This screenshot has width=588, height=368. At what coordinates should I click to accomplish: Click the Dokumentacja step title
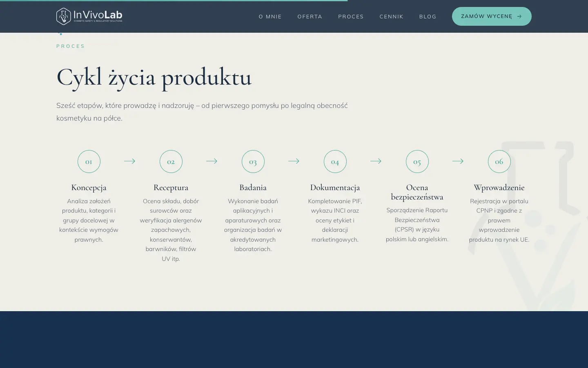click(335, 188)
